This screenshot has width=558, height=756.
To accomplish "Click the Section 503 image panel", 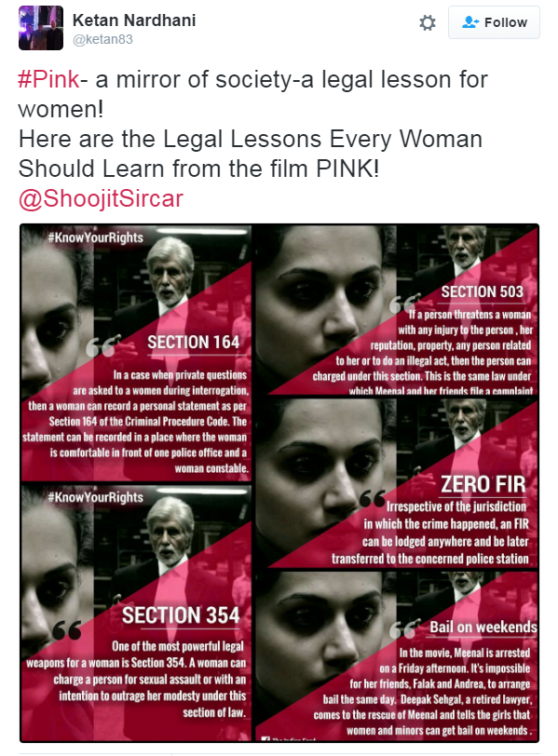I will (x=397, y=310).
